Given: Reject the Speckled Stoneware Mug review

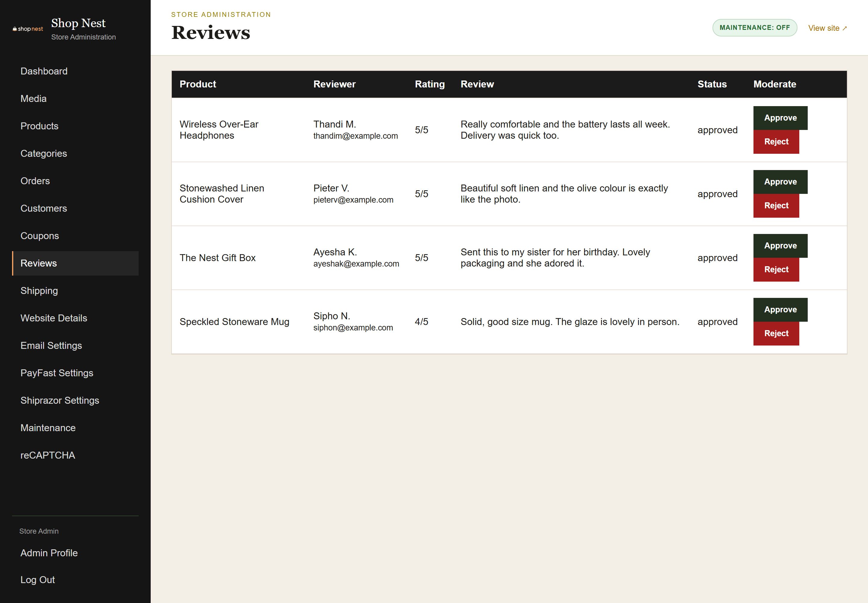Looking at the screenshot, I should 776,333.
